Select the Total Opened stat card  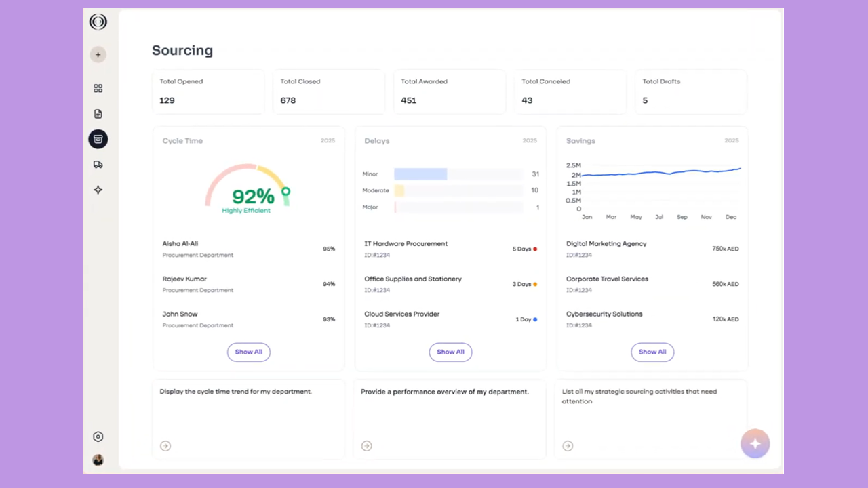(x=208, y=91)
